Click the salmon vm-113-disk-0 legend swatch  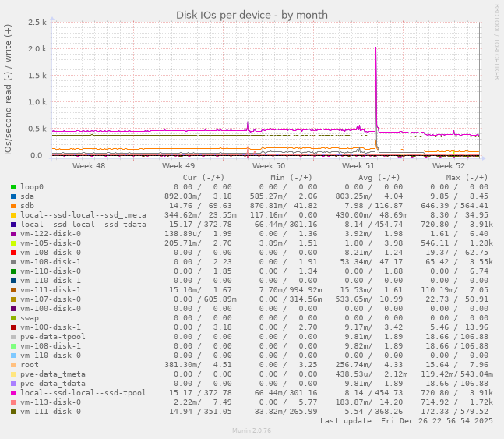(13, 402)
